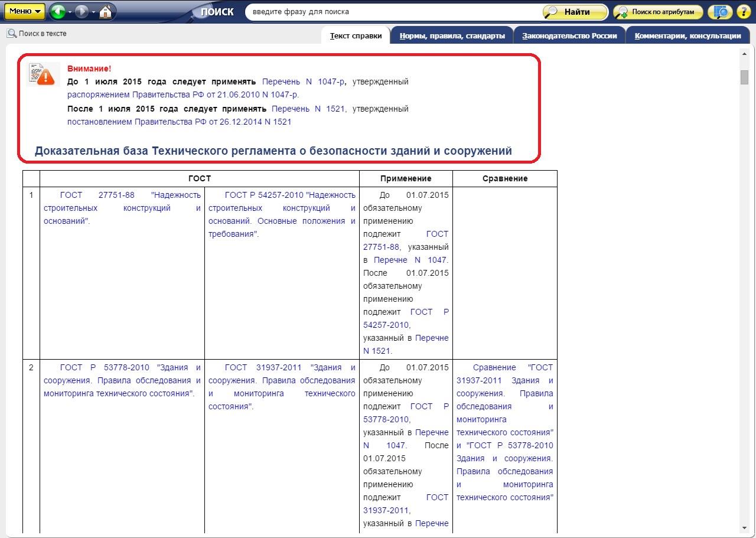Open постановлением Правительства РФ от 26.12.2014 link
The width and height of the screenshot is (756, 538).
(180, 122)
